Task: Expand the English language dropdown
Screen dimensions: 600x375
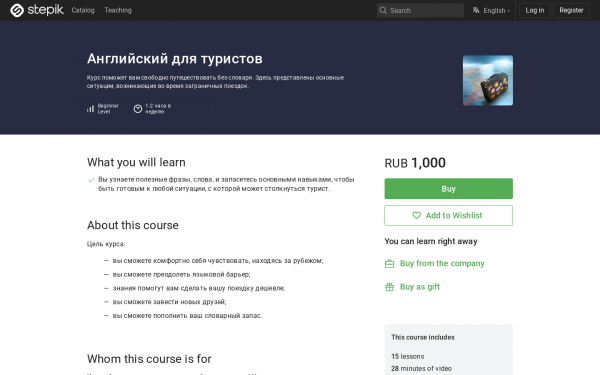Action: [496, 10]
